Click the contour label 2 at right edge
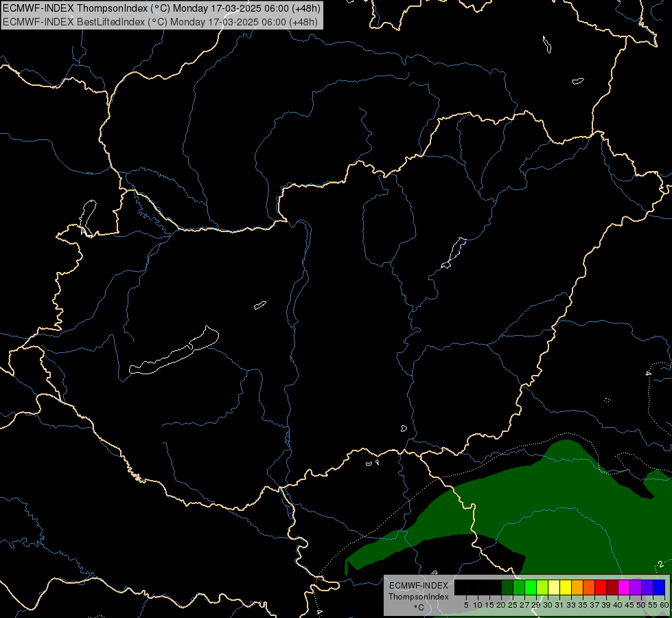672x618 pixels. point(661,564)
